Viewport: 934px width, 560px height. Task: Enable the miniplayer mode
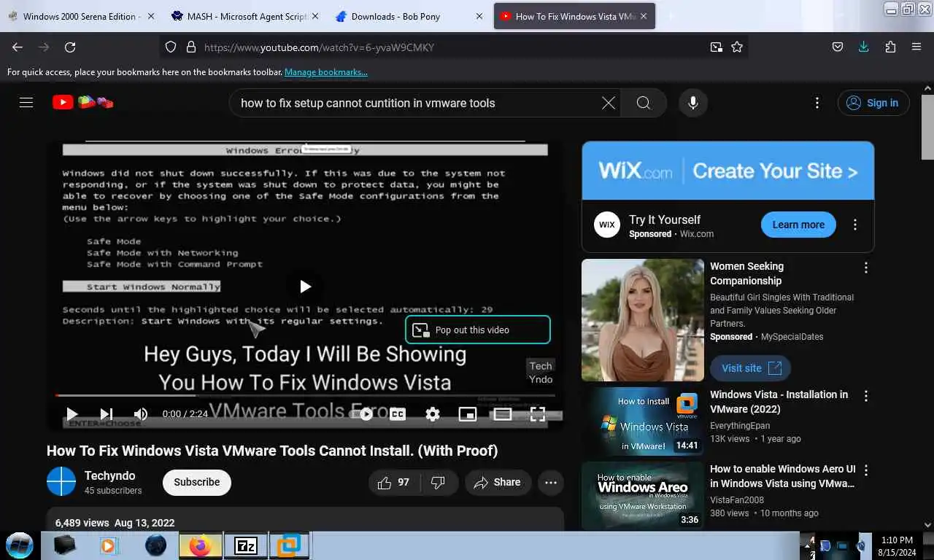click(467, 413)
